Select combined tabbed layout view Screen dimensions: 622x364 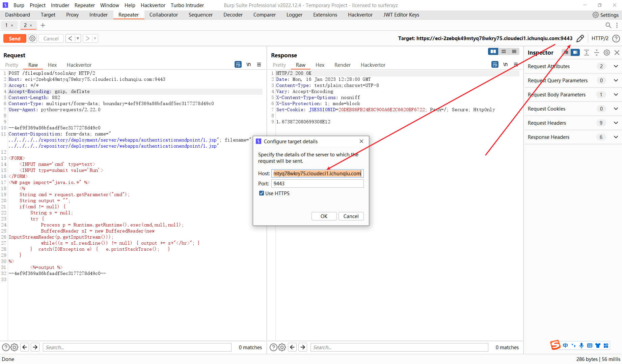tap(514, 52)
